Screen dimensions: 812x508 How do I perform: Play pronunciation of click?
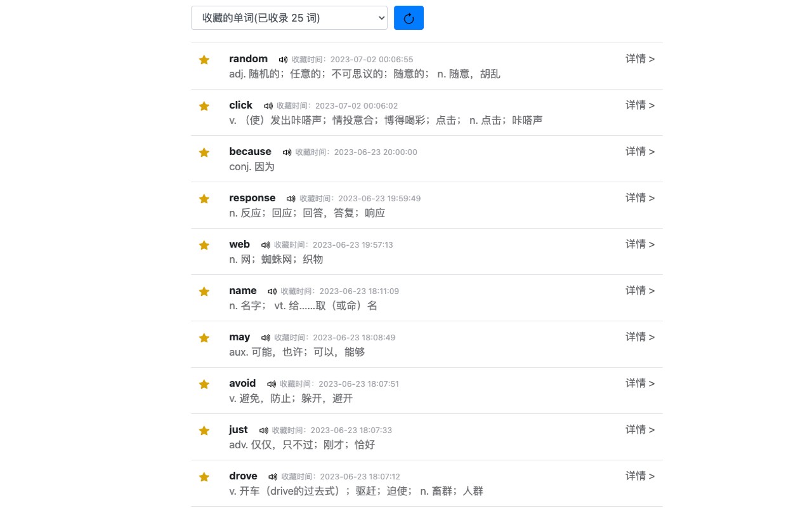point(268,106)
